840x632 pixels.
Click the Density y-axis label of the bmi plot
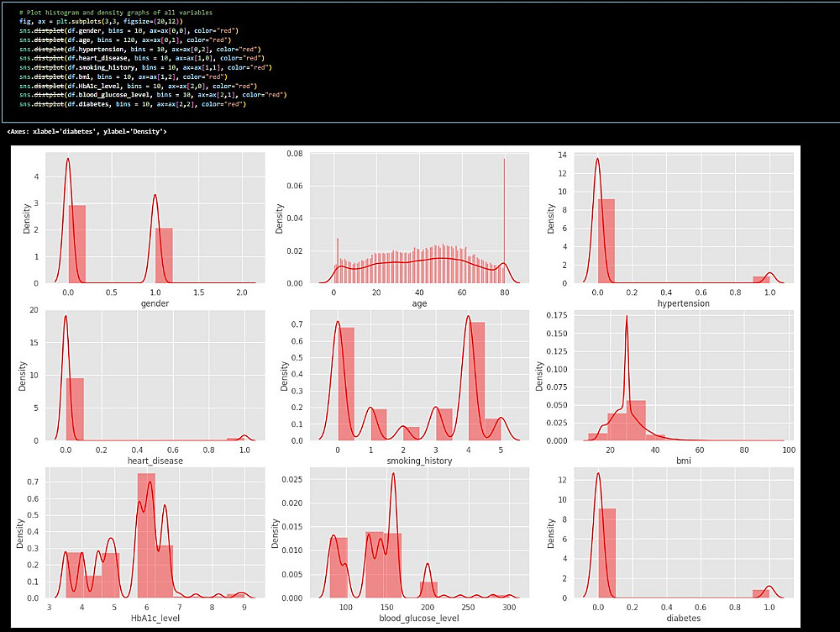(539, 376)
